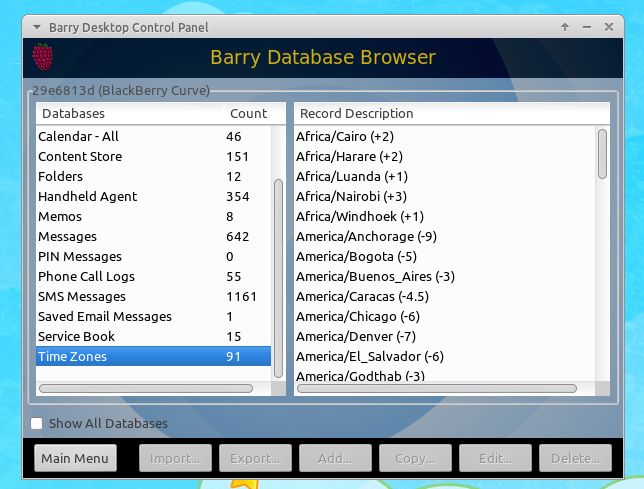Select the Africa/Windhoek (+1) record
The height and width of the screenshot is (489, 644).
(445, 216)
